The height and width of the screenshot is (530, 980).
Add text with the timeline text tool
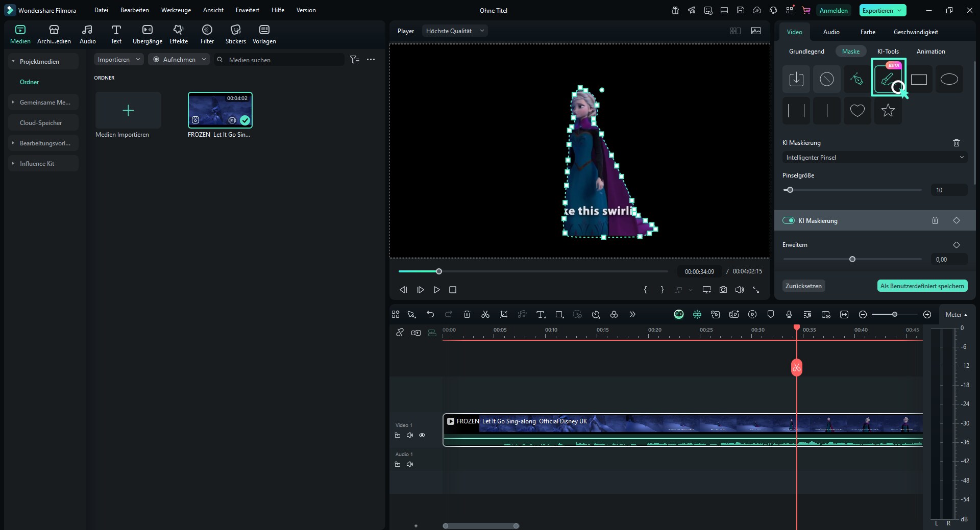pos(541,315)
